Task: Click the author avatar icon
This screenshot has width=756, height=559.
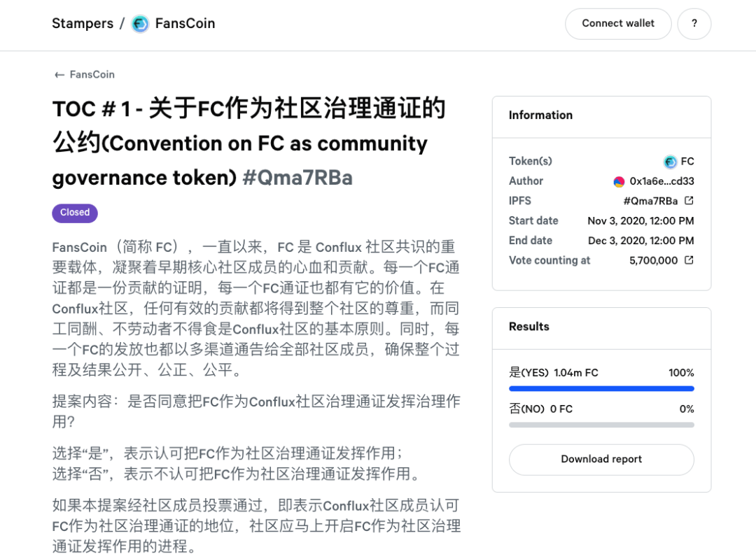Action: point(619,182)
